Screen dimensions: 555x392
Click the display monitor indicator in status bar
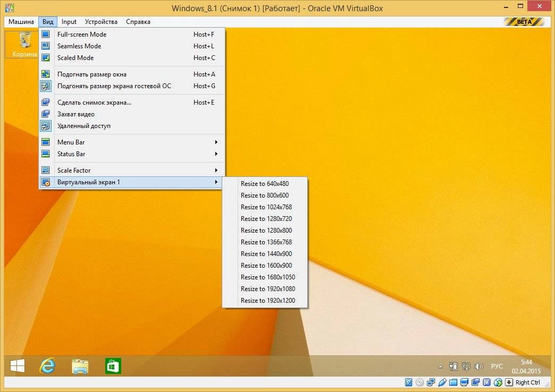tap(465, 382)
